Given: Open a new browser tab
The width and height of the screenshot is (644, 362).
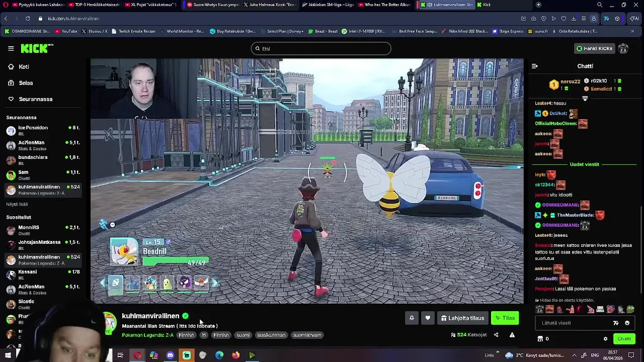Looking at the screenshot, I should click(x=538, y=5).
